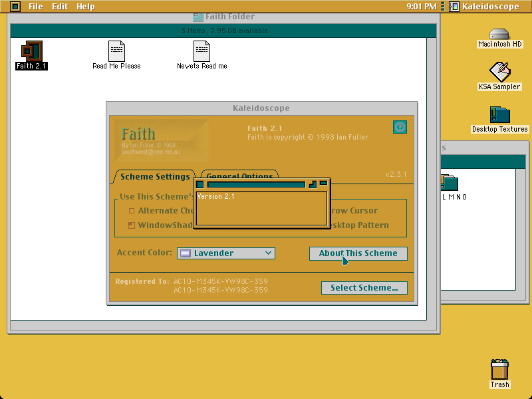Click the title bar of the Version popup
This screenshot has height=399, width=532.
tap(256, 184)
